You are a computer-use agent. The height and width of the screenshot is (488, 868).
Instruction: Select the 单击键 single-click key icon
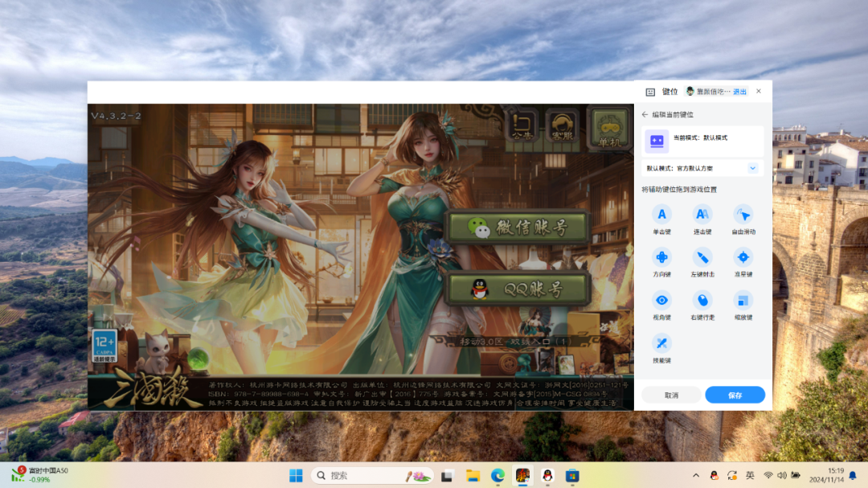tap(661, 215)
